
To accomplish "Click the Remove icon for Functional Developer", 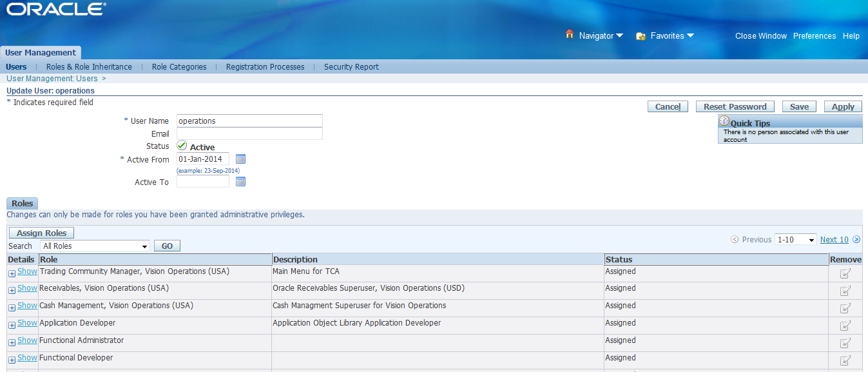I will coord(845,360).
